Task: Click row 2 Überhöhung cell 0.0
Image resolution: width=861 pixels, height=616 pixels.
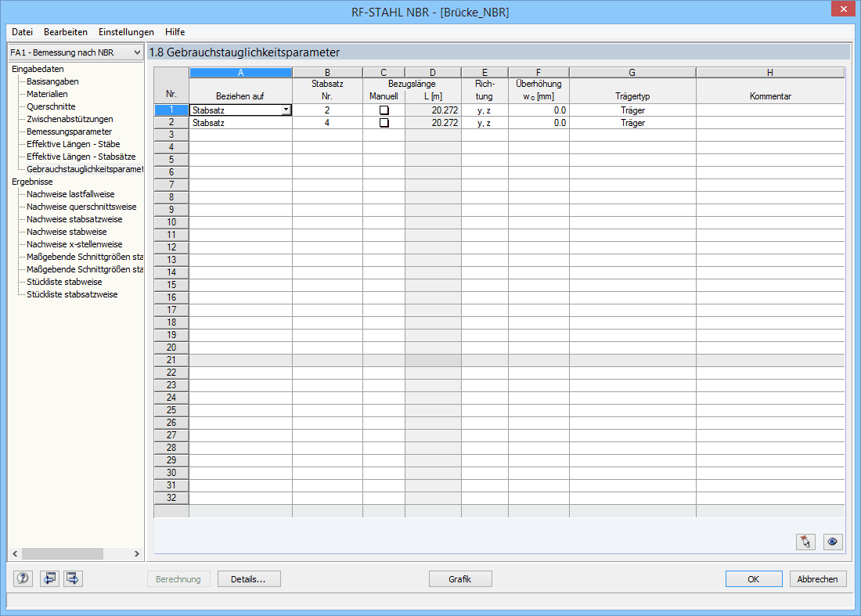Action: [x=539, y=123]
